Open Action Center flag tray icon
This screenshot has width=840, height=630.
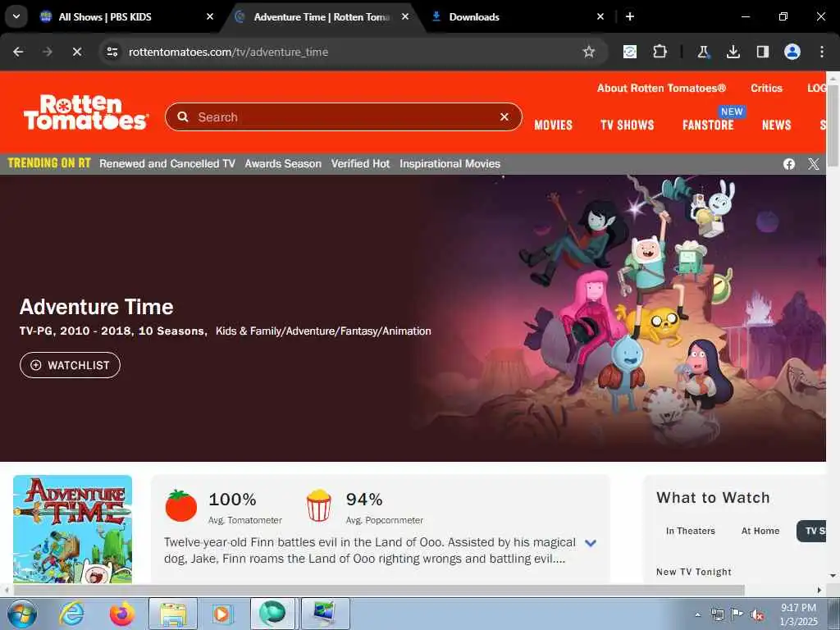737,614
